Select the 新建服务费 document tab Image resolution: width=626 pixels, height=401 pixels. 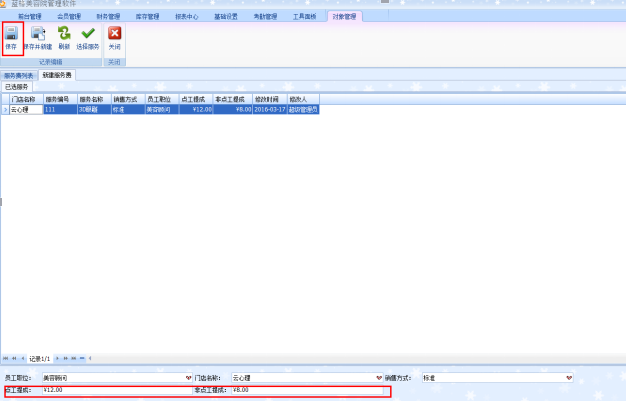point(57,75)
